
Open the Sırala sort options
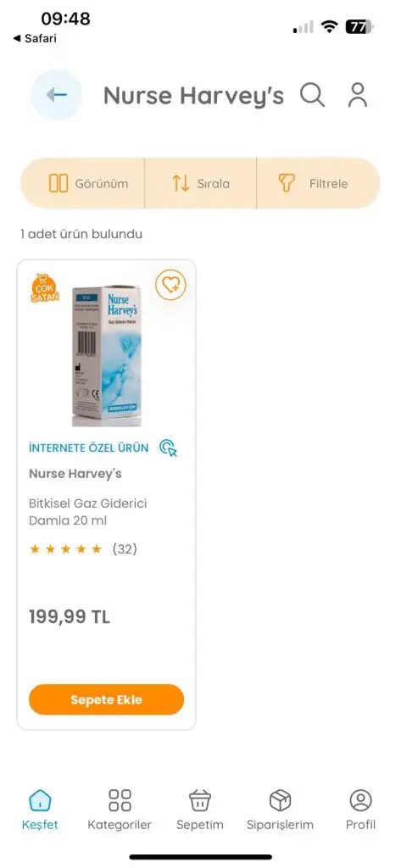pyautogui.click(x=200, y=183)
